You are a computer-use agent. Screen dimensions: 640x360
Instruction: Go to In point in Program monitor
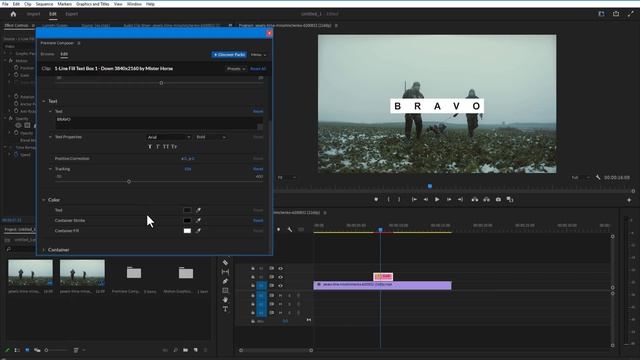[x=414, y=200]
